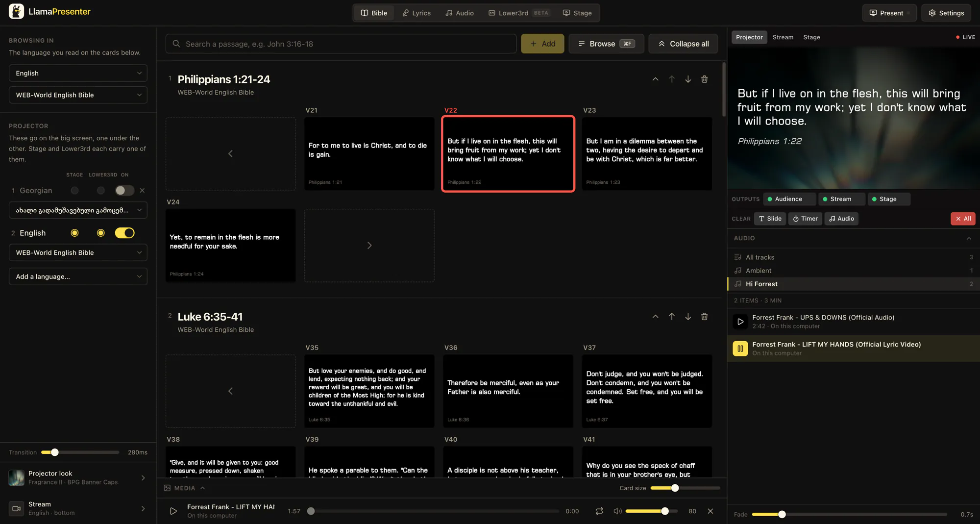
Task: Switch to the Lyrics tab
Action: 416,13
